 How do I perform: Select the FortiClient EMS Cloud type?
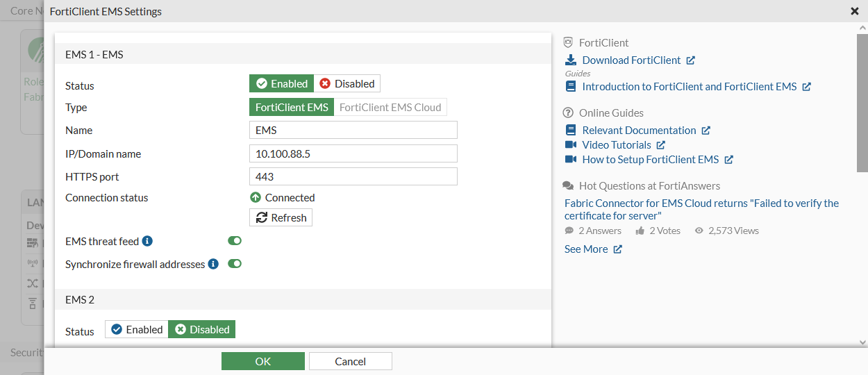click(390, 108)
